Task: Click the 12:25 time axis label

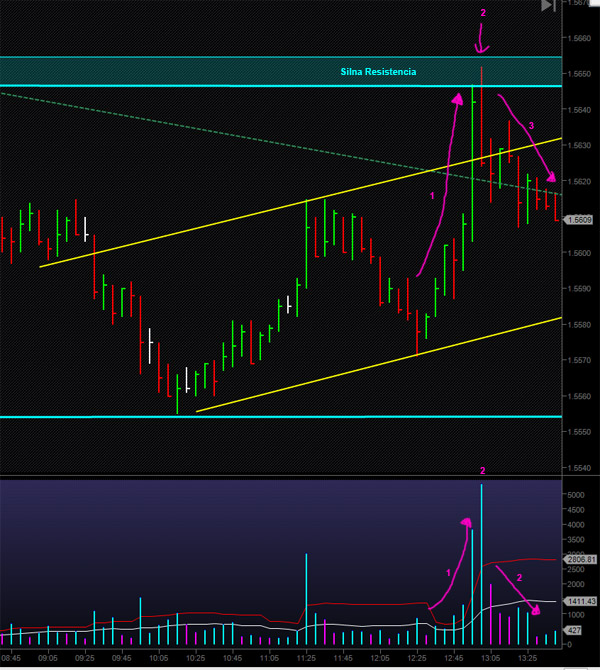Action: pos(417,658)
